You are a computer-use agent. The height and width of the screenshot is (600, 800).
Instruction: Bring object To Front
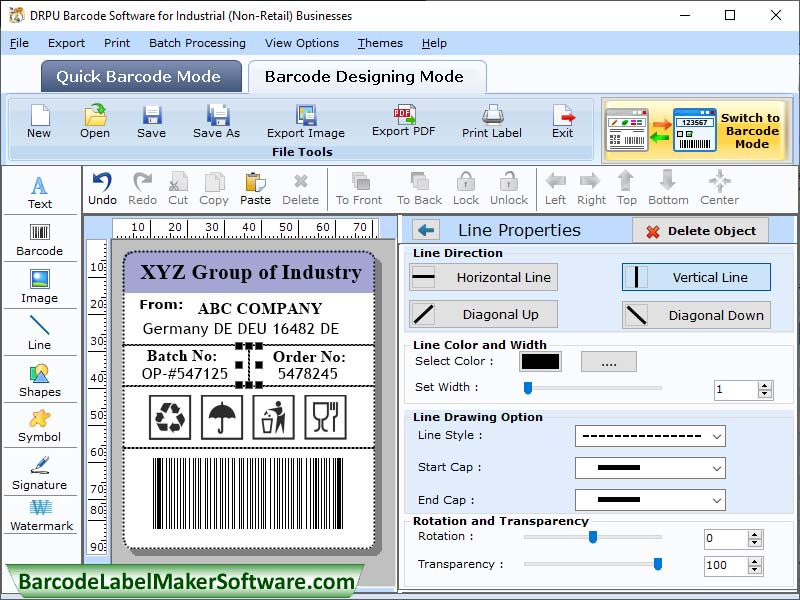point(359,189)
